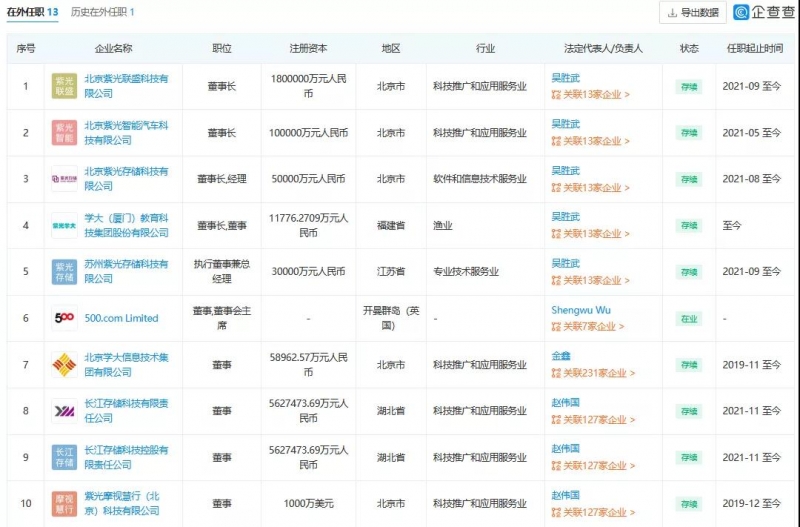Click 金鑫 representative link
The image size is (800, 527).
coord(561,356)
